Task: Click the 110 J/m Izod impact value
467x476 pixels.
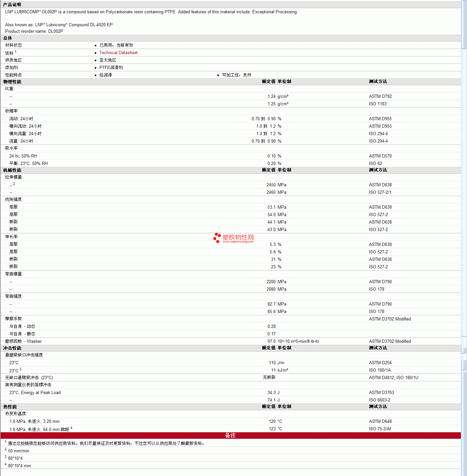Action: [x=277, y=363]
